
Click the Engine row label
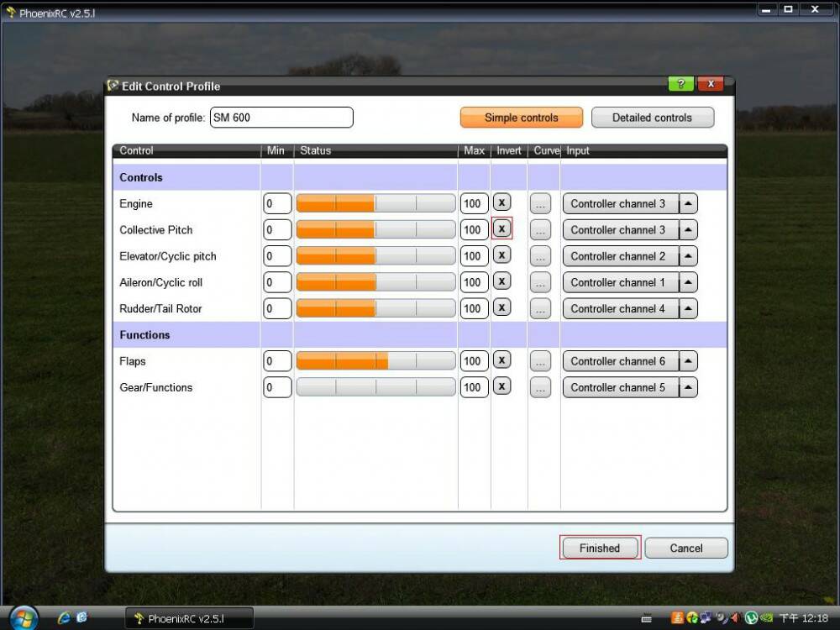point(136,203)
